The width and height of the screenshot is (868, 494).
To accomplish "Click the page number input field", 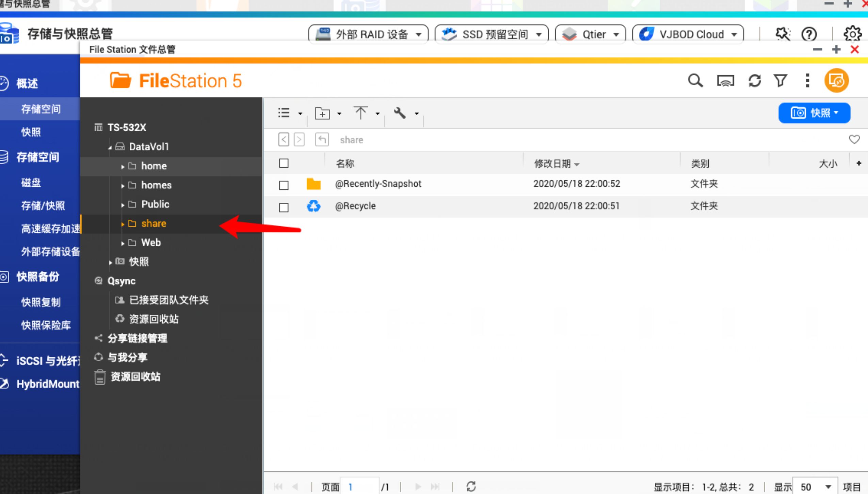I will coord(359,487).
